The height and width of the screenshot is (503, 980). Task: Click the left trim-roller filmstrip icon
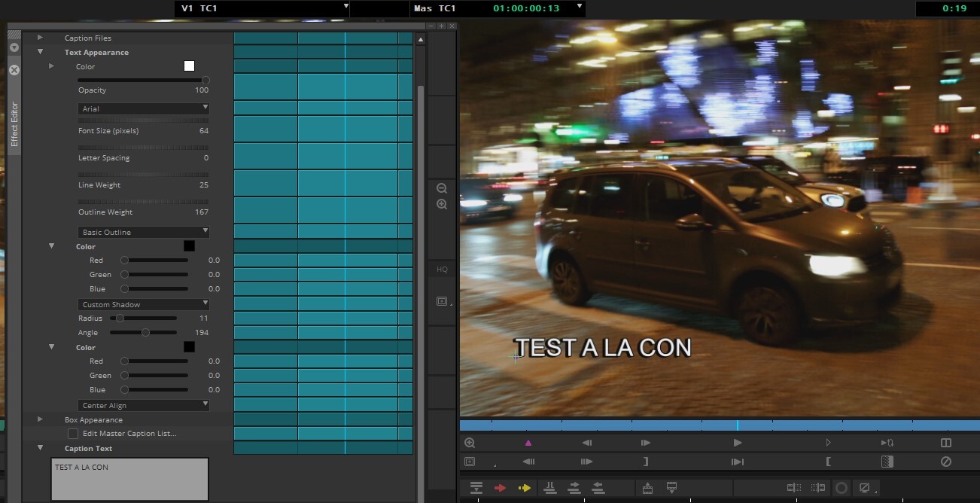[793, 488]
